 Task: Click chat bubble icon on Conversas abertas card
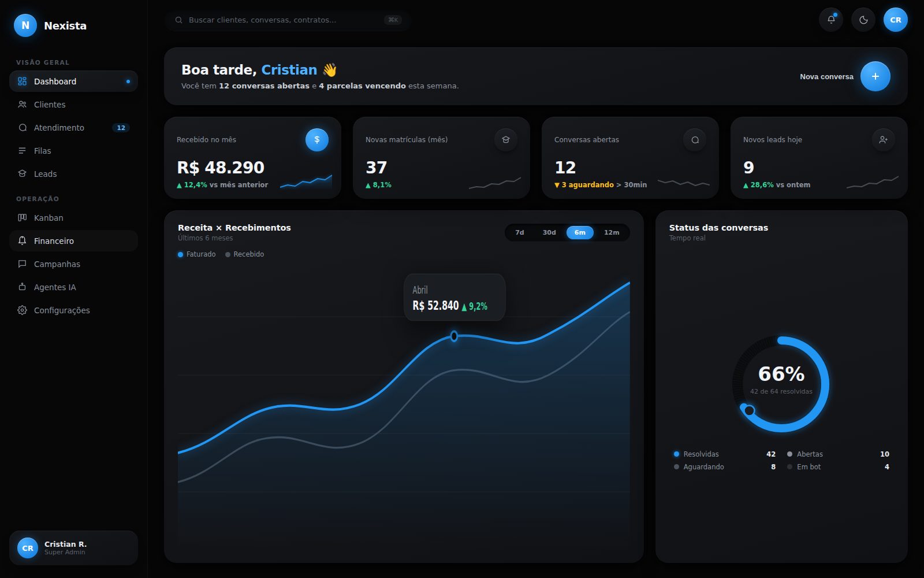tap(695, 140)
